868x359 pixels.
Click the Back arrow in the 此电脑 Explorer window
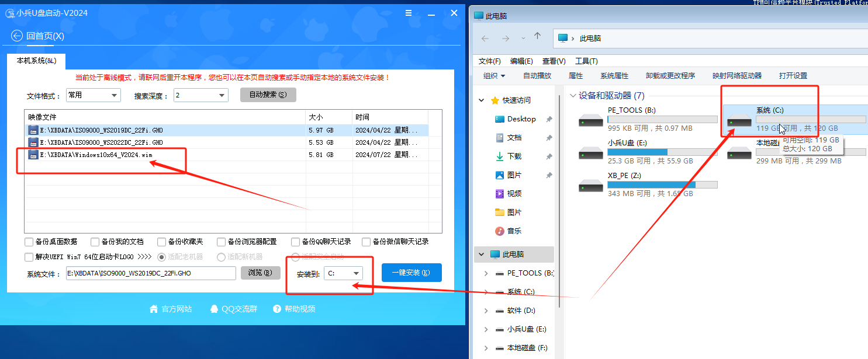(485, 39)
